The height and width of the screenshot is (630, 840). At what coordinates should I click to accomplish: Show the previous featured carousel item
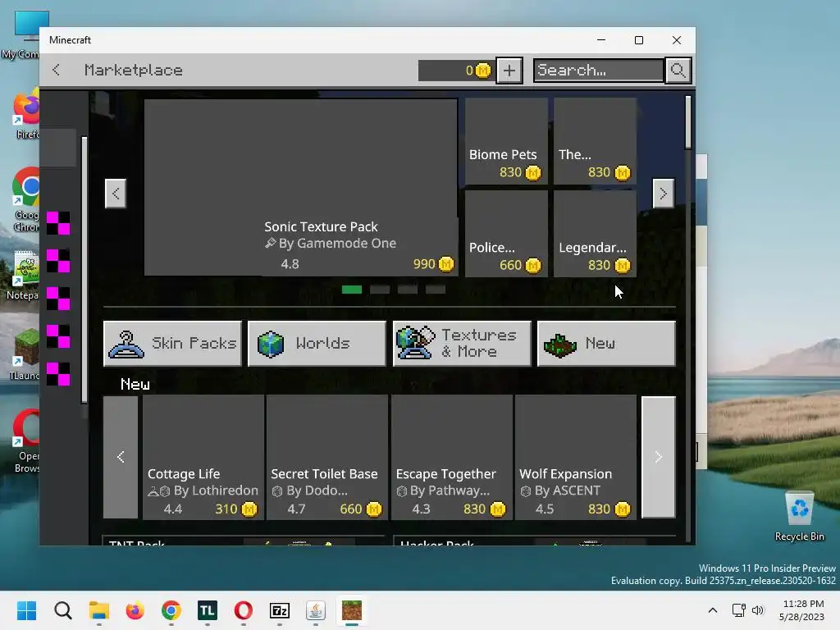click(115, 193)
